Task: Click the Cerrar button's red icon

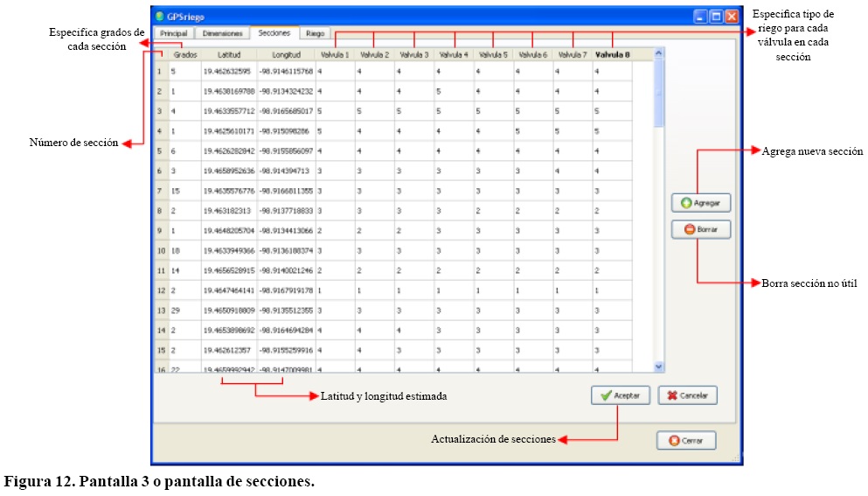Action: click(x=674, y=441)
